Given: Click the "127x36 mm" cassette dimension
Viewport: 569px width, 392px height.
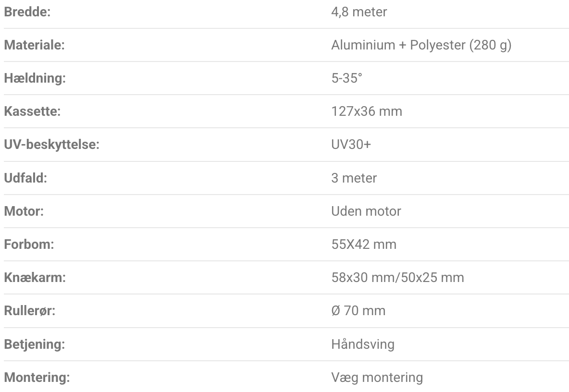Looking at the screenshot, I should click(367, 111).
